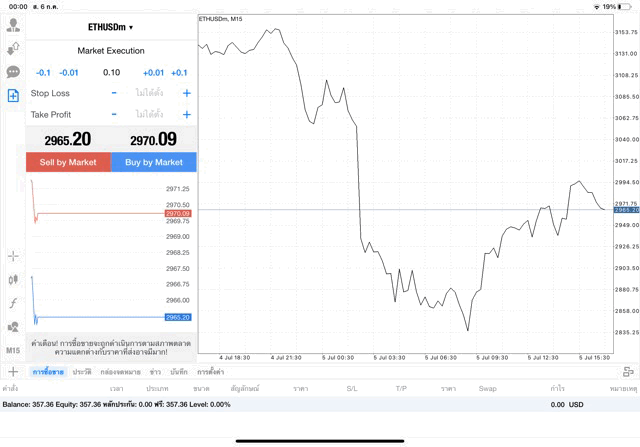Image resolution: width=640 pixels, height=447 pixels.
Task: Open the M15 timeframe selector
Action: pyautogui.click(x=13, y=351)
